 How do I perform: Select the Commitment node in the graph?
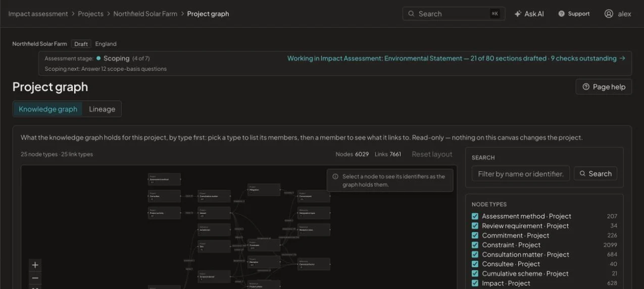[314, 196]
